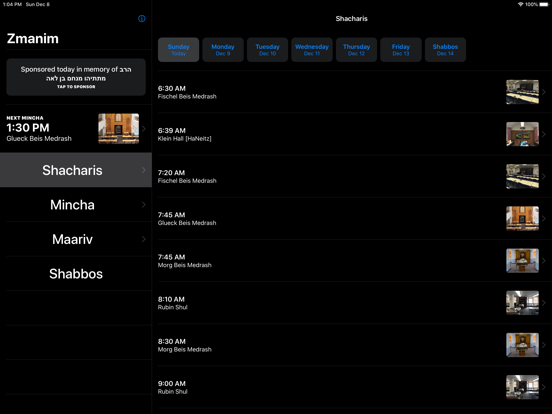Open the 8:10 AM Rubin Shul thumbnail
Viewport: 552px width, 414px height.
point(522,303)
